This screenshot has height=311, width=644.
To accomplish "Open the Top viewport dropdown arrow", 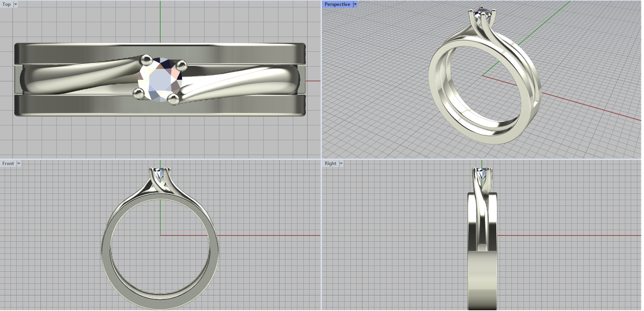I will [16, 4].
